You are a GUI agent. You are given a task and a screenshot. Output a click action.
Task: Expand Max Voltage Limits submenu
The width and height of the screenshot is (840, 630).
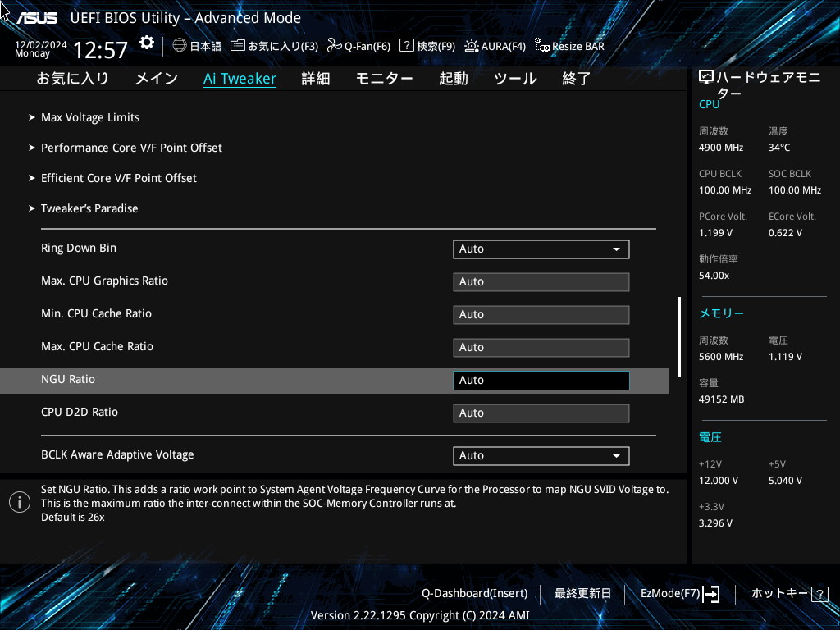(x=90, y=117)
